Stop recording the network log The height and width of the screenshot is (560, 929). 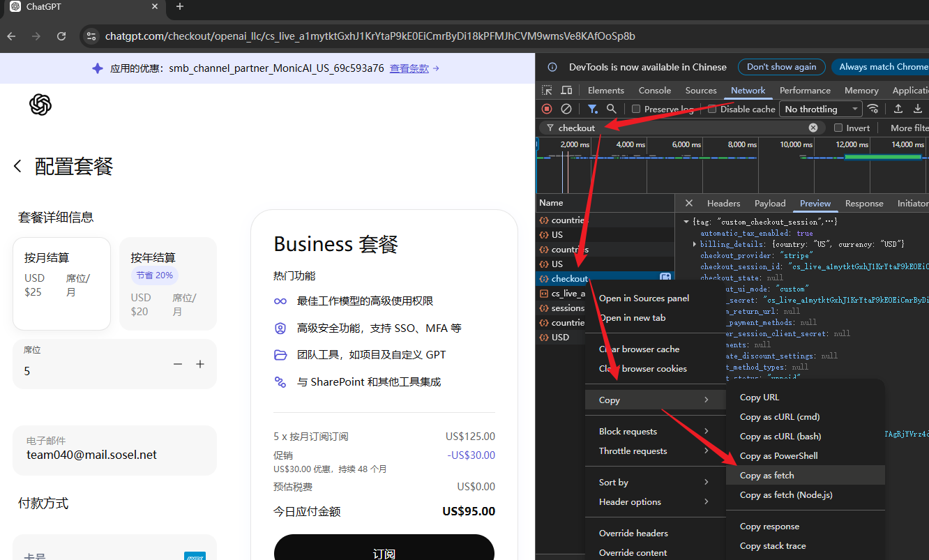pyautogui.click(x=547, y=109)
